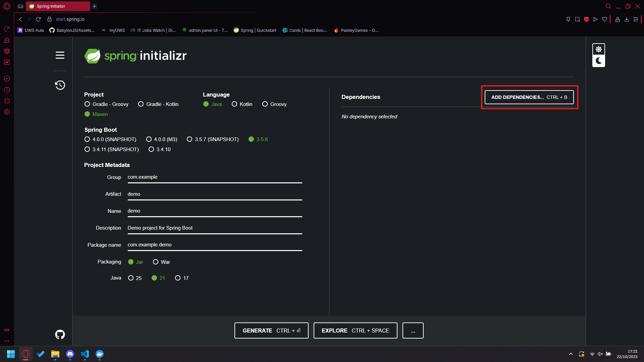The image size is (644, 362).
Task: Open the Opera sidebar settings gear
Action: pos(7,112)
